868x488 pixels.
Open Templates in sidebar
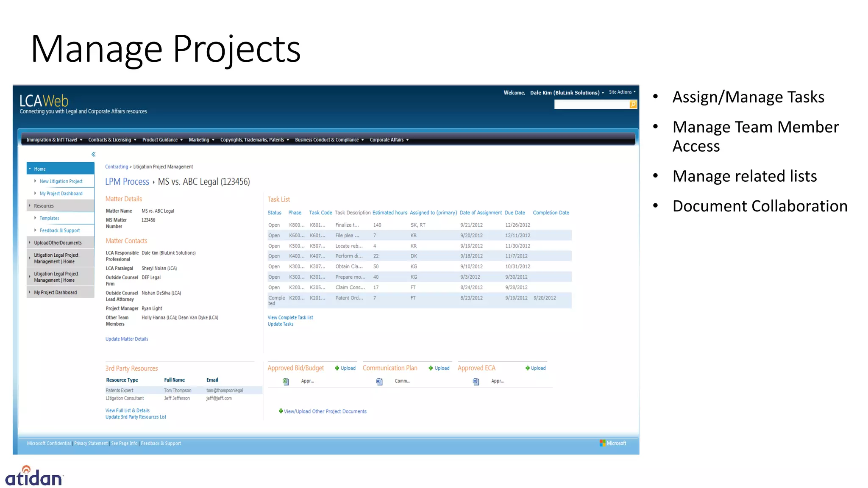click(49, 218)
